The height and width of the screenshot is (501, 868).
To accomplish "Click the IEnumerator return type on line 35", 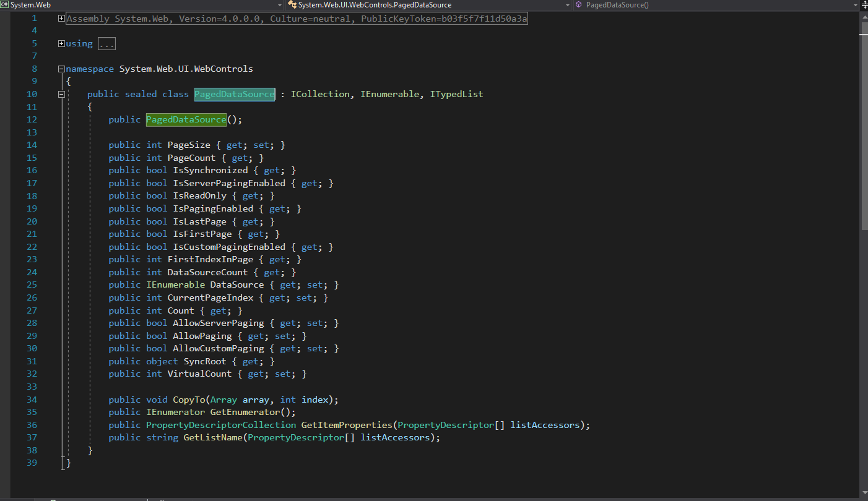I will tap(175, 412).
